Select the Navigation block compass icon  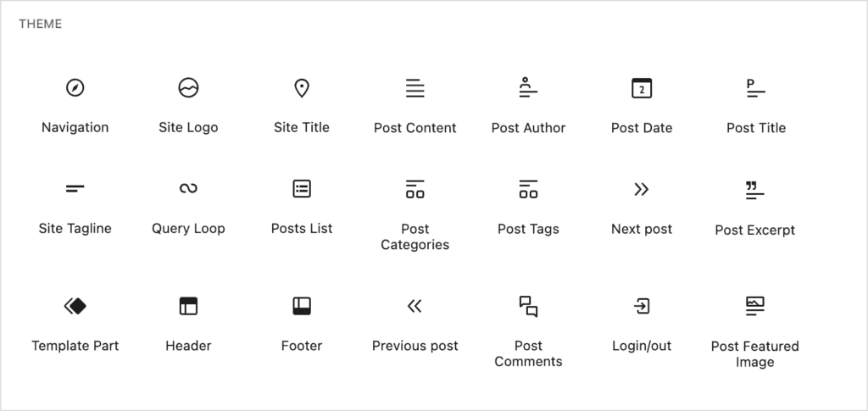[75, 87]
